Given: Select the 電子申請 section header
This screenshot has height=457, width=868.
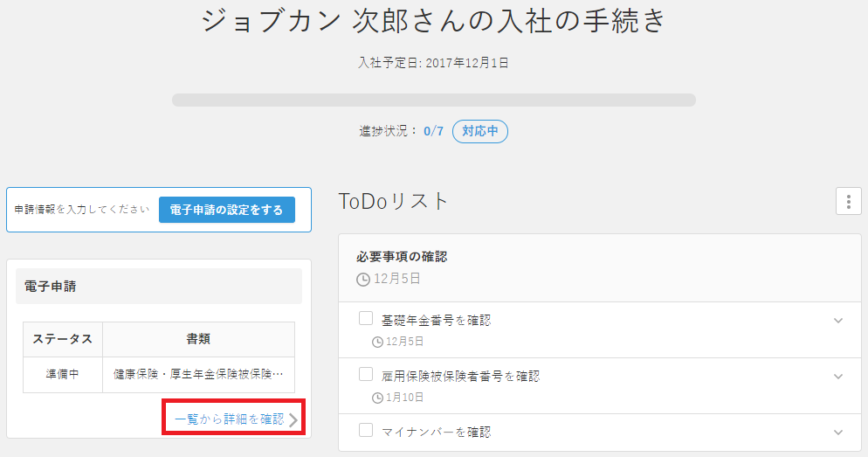Looking at the screenshot, I should (159, 287).
